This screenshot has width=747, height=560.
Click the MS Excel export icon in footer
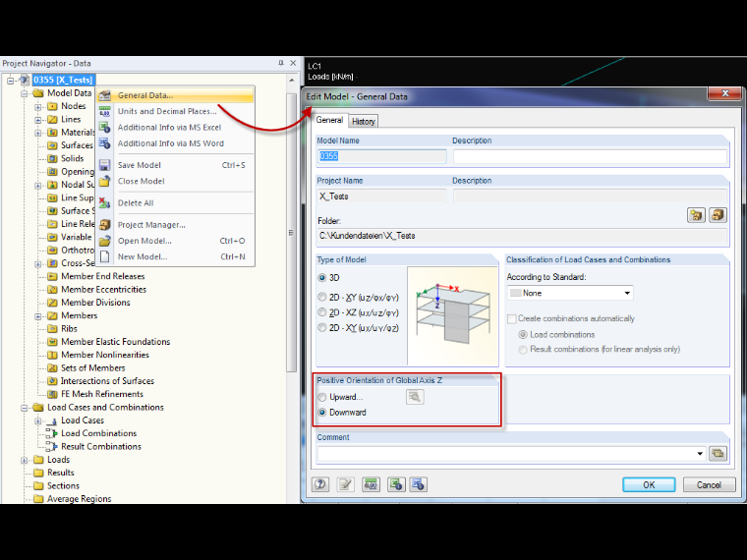[396, 484]
